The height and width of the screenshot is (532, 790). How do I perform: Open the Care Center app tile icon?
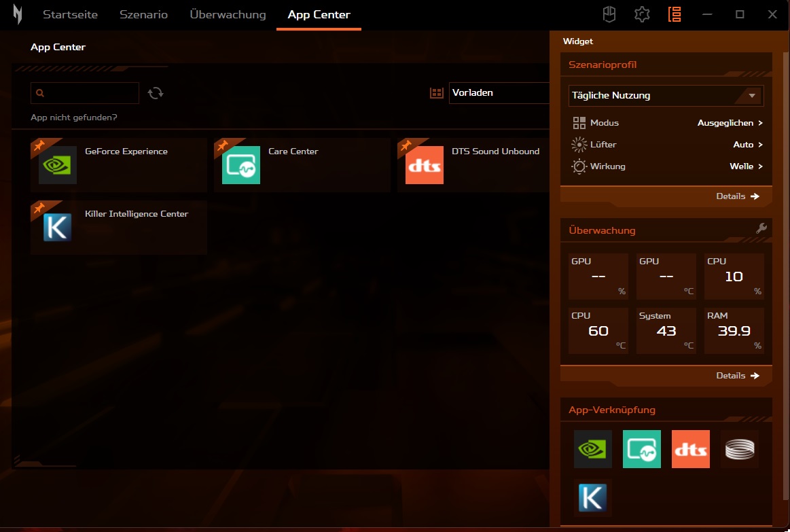241,165
